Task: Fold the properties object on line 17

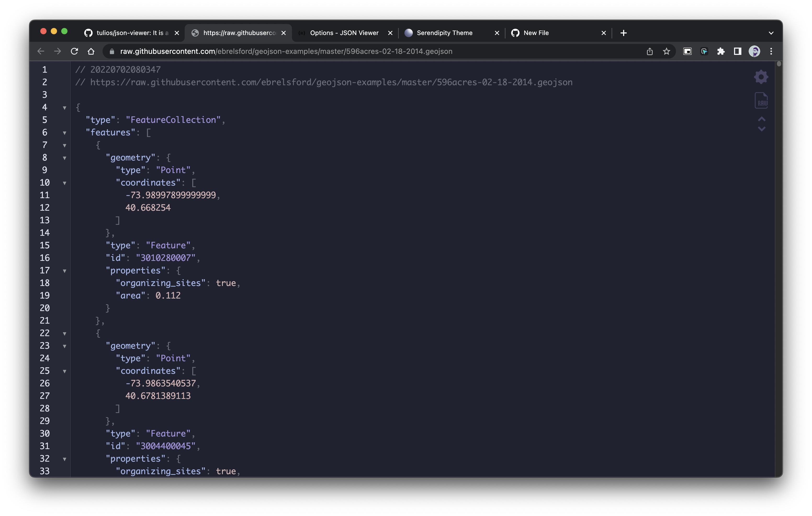Action: 64,271
